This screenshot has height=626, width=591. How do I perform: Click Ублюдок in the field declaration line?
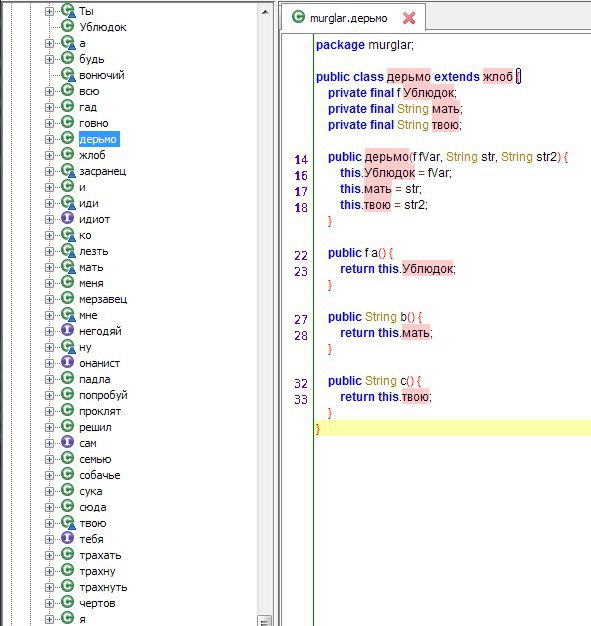point(428,93)
